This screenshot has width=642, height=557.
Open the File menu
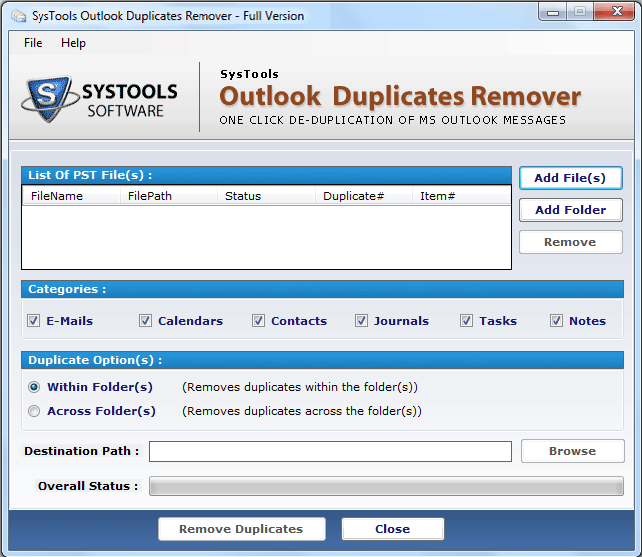(x=33, y=43)
